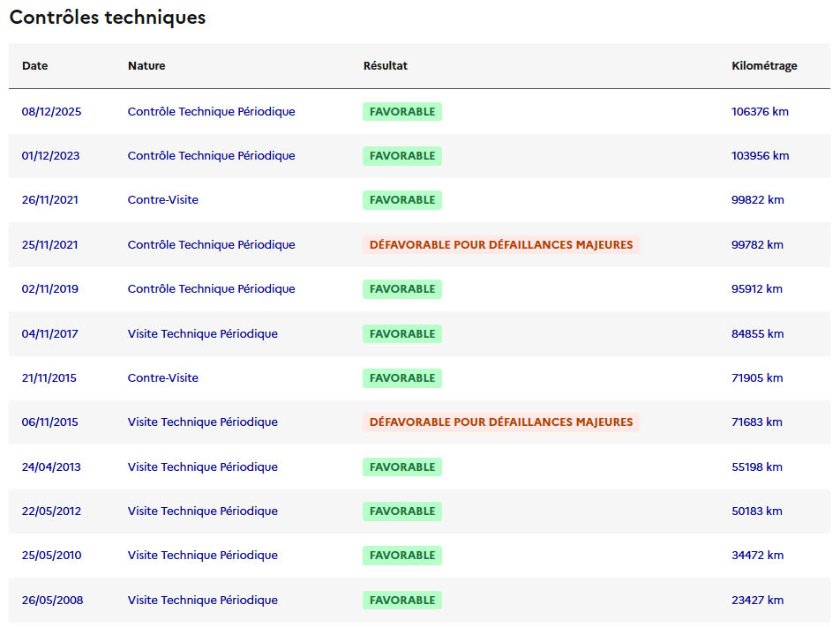The height and width of the screenshot is (627, 840).
Task: Select the 23427 km mileage value
Action: 757,601
